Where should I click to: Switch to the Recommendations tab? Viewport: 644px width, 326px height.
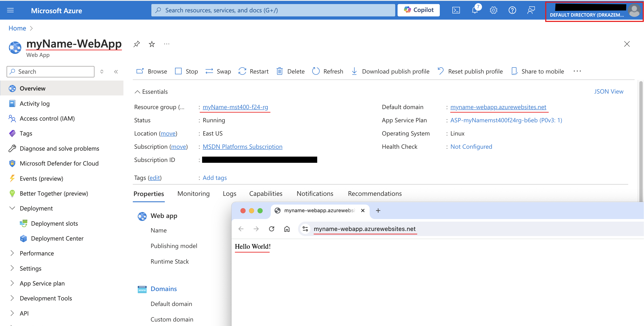375,194
